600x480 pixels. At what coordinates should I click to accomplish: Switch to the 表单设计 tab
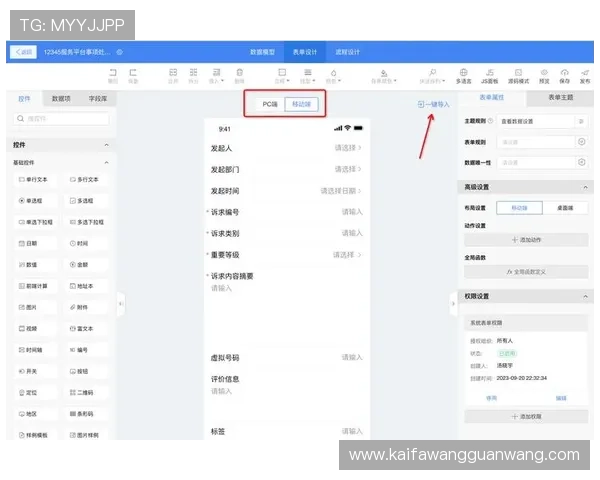[305, 52]
